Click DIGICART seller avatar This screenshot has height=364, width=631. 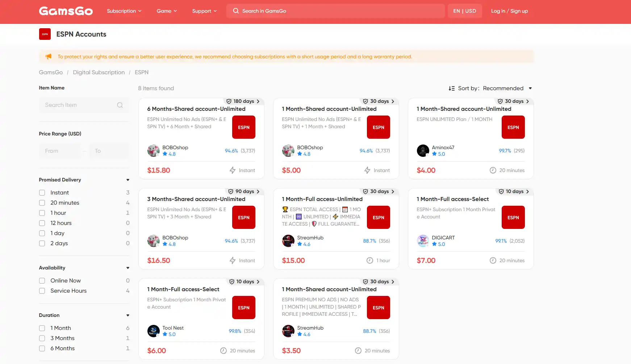[x=423, y=241]
